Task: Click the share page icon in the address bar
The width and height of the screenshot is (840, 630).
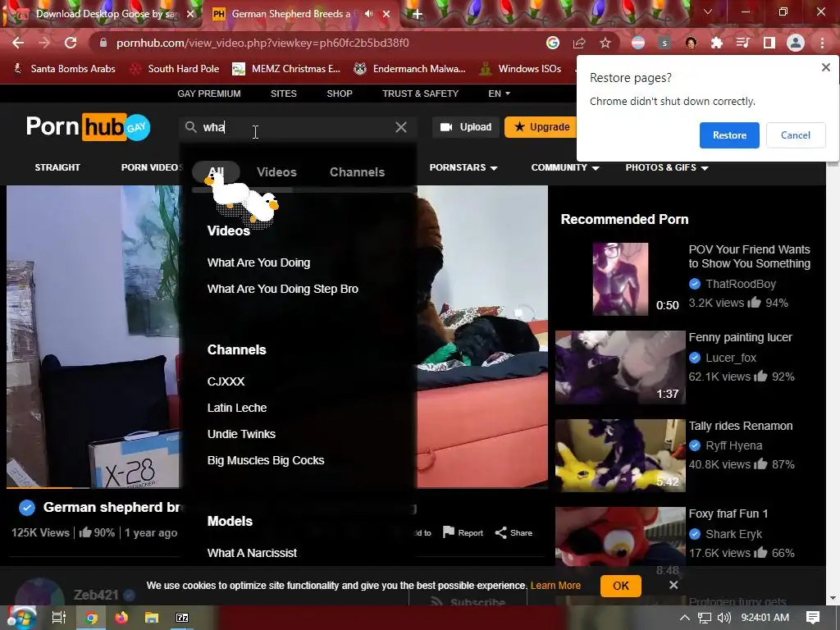Action: 579,43
